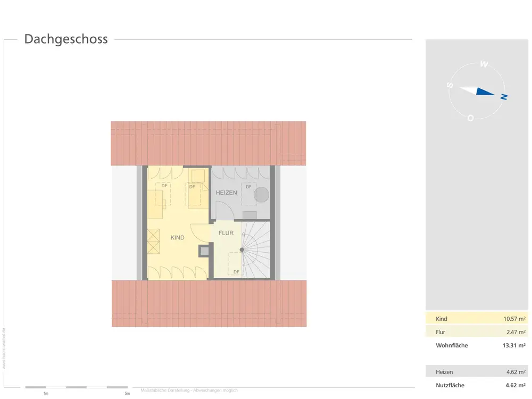Click the S letter on the compass
The height and width of the screenshot is (399, 532).
[450, 85]
